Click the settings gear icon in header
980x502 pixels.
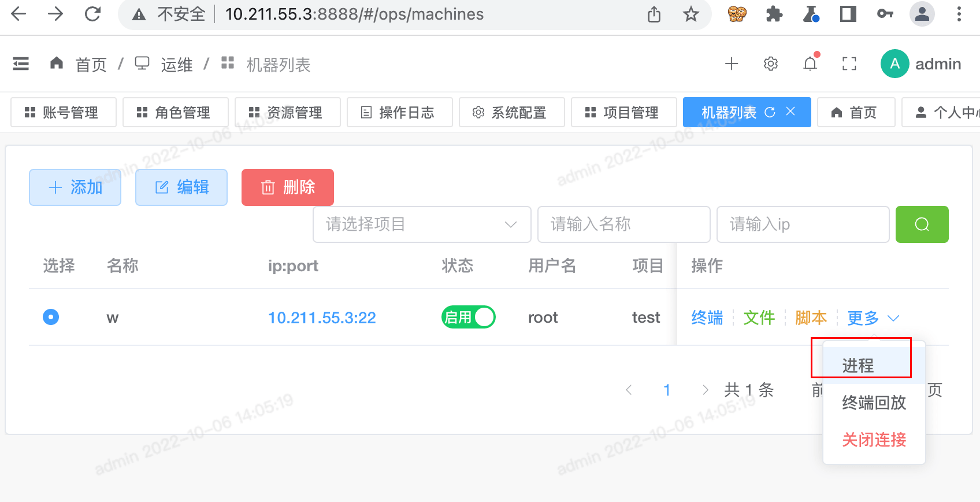click(771, 64)
